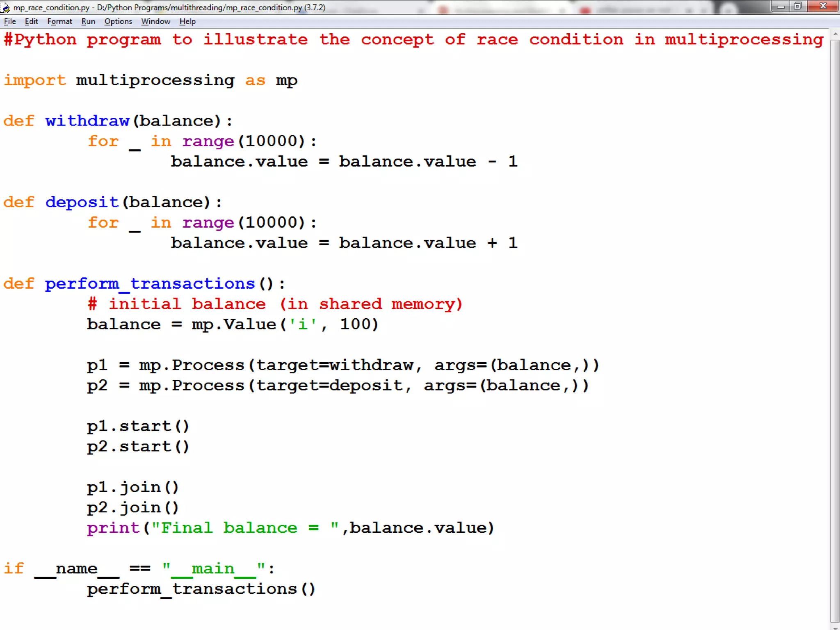The width and height of the screenshot is (840, 630).
Task: Click the "__main__" string literal
Action: click(x=213, y=569)
